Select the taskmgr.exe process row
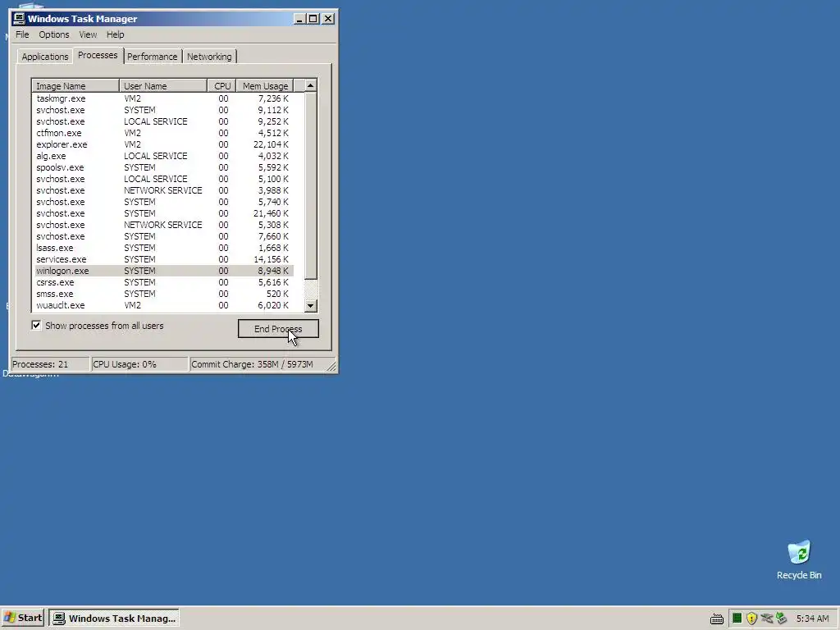This screenshot has width=840, height=630. tap(163, 98)
